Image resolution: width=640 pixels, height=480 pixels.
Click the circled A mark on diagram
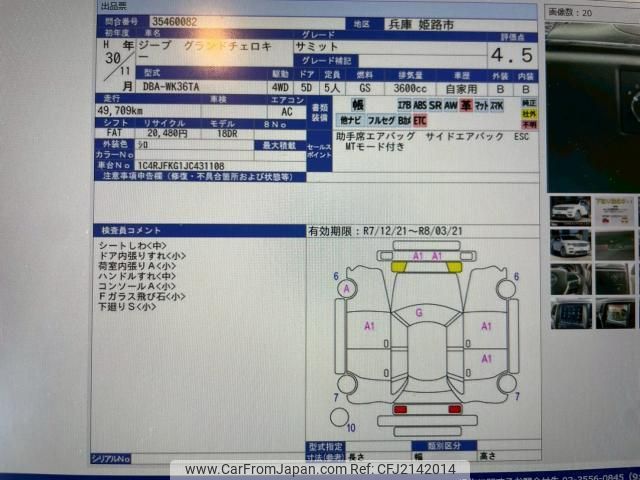click(347, 289)
